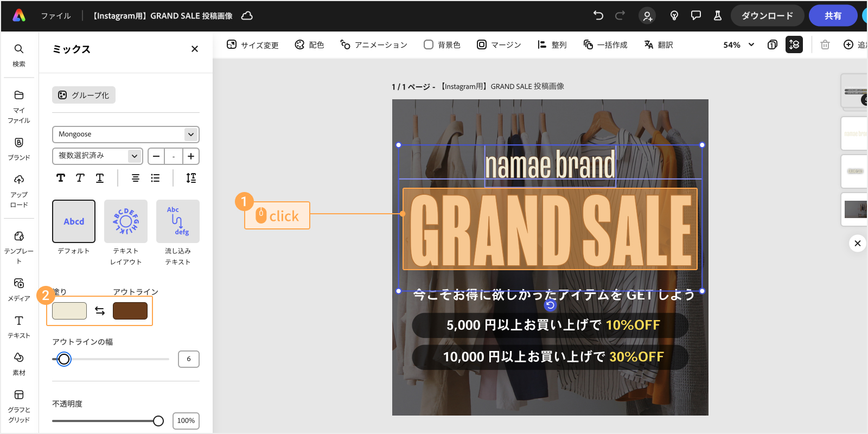Open the 複数選択済み font size dropdown
This screenshot has height=434, width=868.
click(x=98, y=156)
